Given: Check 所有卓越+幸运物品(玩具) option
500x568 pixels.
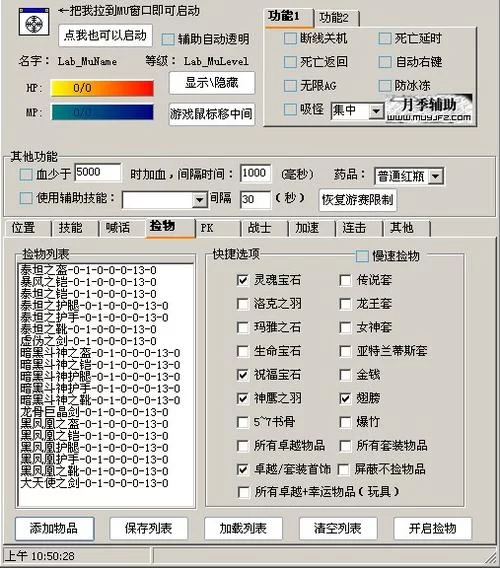Looking at the screenshot, I should point(243,492).
